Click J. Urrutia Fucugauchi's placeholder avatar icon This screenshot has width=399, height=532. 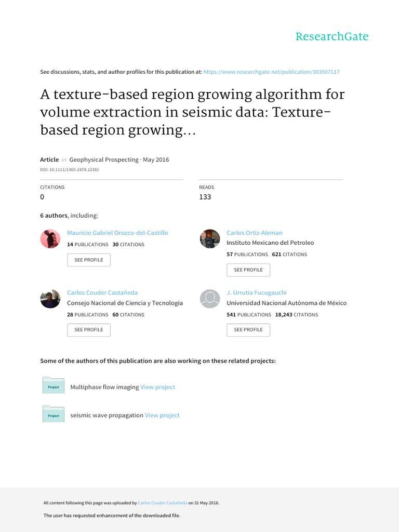point(210,299)
